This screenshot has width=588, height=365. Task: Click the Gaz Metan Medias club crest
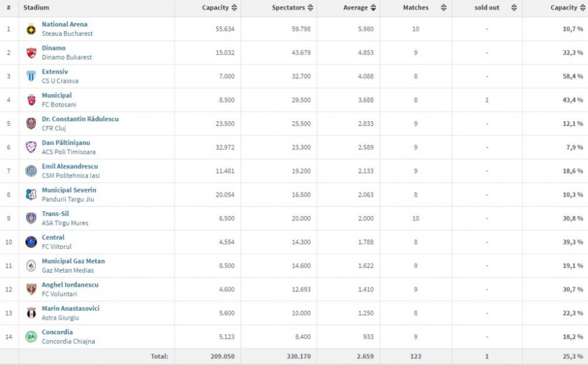31,266
